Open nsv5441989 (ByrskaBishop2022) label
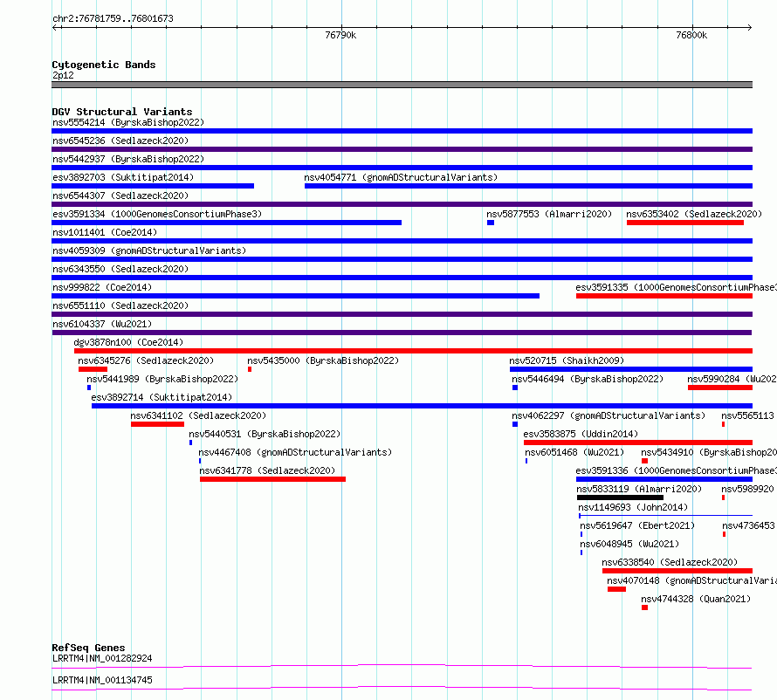This screenshot has height=700, width=777. click(x=162, y=379)
